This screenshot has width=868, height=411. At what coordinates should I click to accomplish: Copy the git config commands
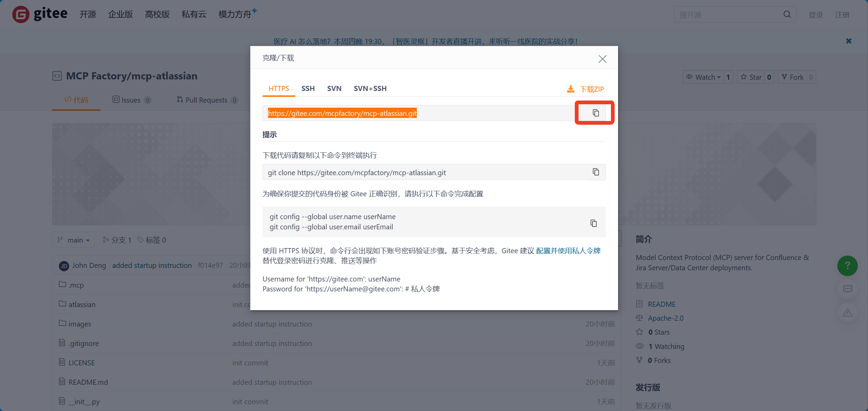click(x=593, y=223)
